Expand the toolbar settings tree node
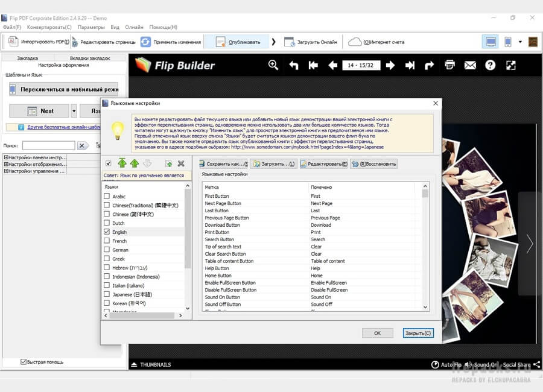This screenshot has height=392, width=543. pos(6,157)
